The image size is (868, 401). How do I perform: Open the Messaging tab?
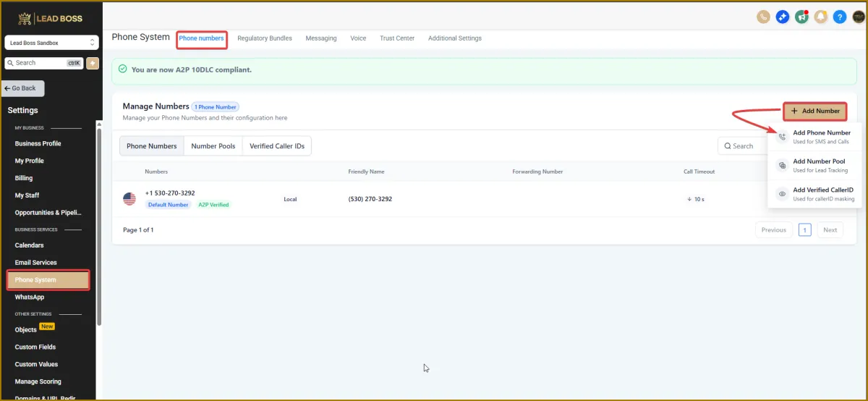pyautogui.click(x=321, y=38)
